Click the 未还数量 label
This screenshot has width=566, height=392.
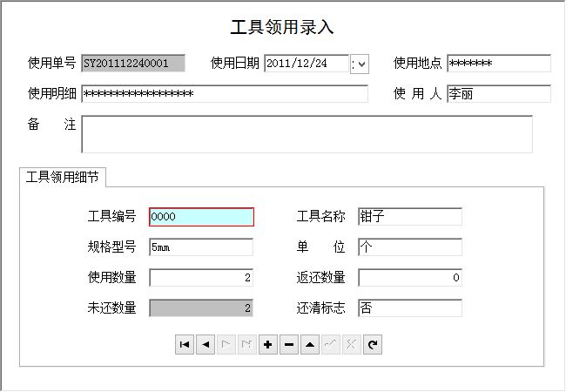[112, 308]
